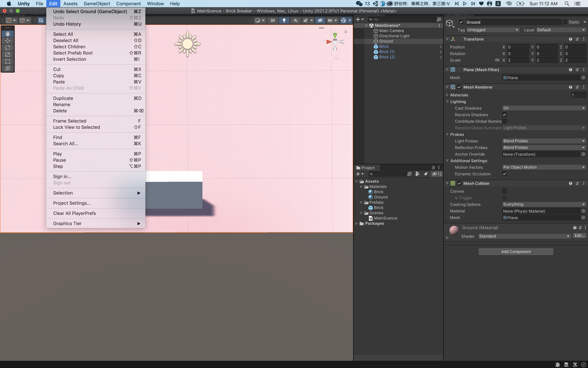This screenshot has width=588, height=368.
Task: Expand the Materials section in Mesh Renderer
Action: 447,95
